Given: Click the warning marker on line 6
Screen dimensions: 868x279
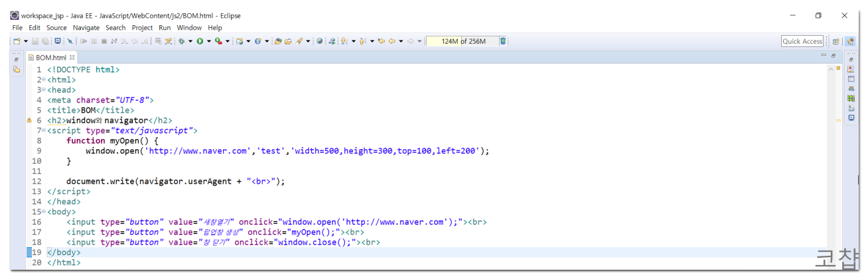Looking at the screenshot, I should point(29,121).
